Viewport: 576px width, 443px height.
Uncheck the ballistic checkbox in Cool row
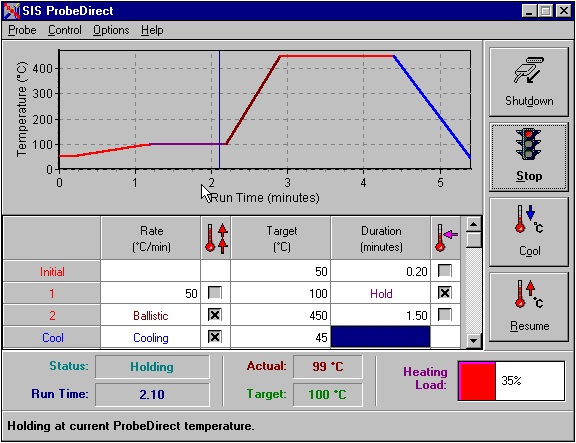pos(215,337)
